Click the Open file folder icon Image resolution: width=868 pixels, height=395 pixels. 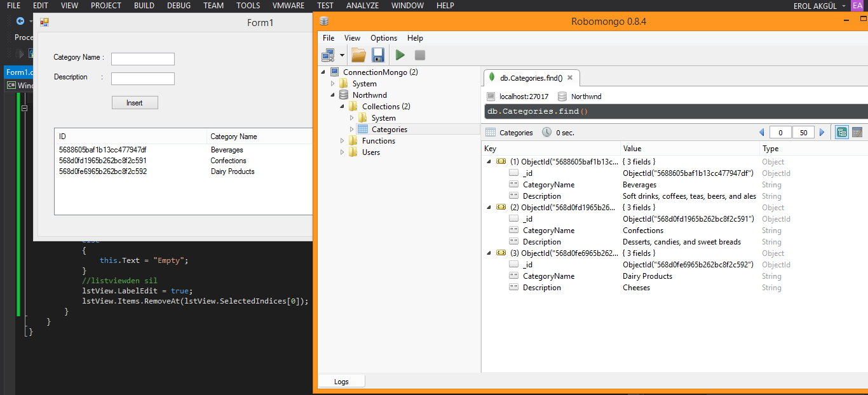click(358, 55)
